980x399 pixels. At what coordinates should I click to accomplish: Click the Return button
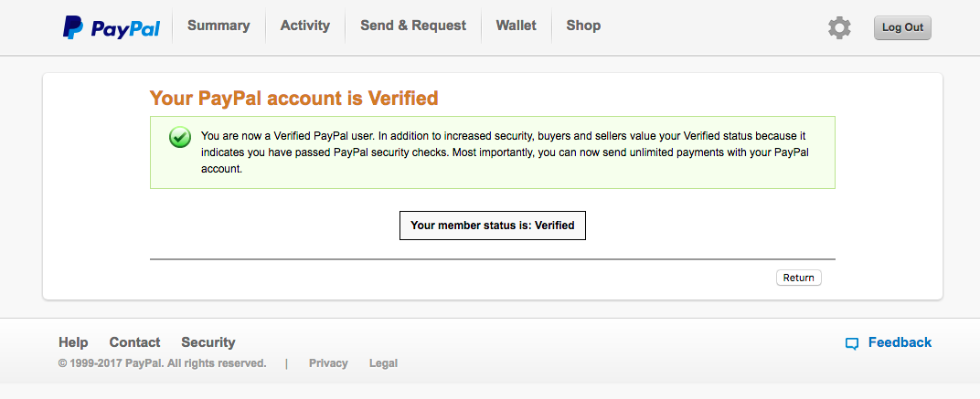(798, 278)
